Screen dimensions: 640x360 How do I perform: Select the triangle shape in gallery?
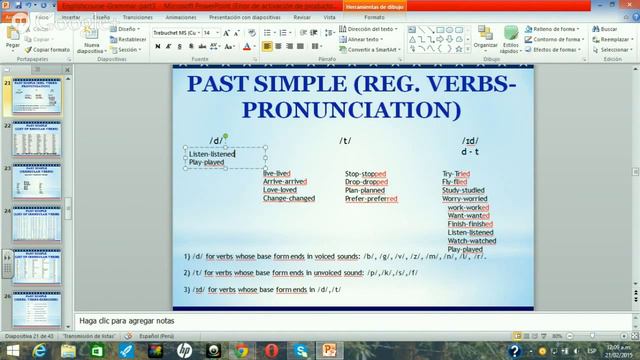click(412, 40)
